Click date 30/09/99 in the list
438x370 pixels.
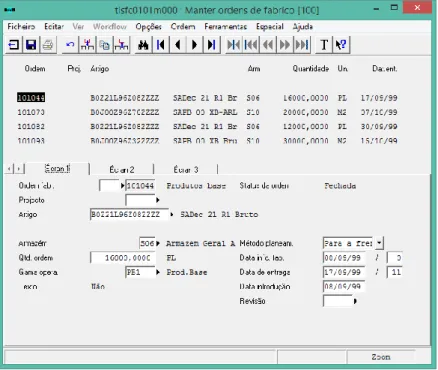[379, 127]
